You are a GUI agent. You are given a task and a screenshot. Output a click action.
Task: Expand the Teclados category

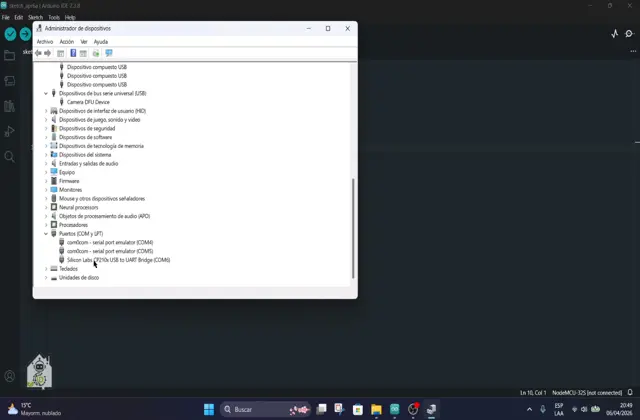46,269
